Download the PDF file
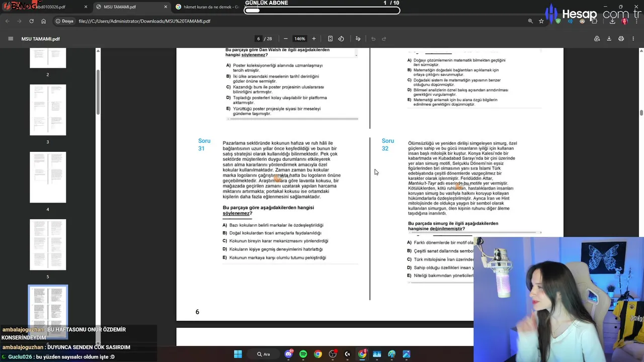The width and height of the screenshot is (644, 362). [x=609, y=39]
